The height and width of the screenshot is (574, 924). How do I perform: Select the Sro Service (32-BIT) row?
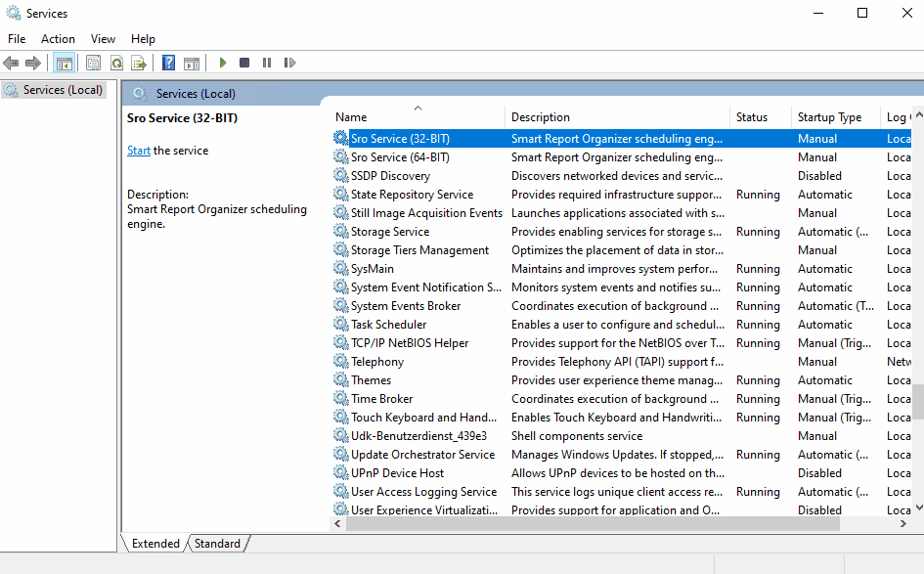click(x=621, y=139)
